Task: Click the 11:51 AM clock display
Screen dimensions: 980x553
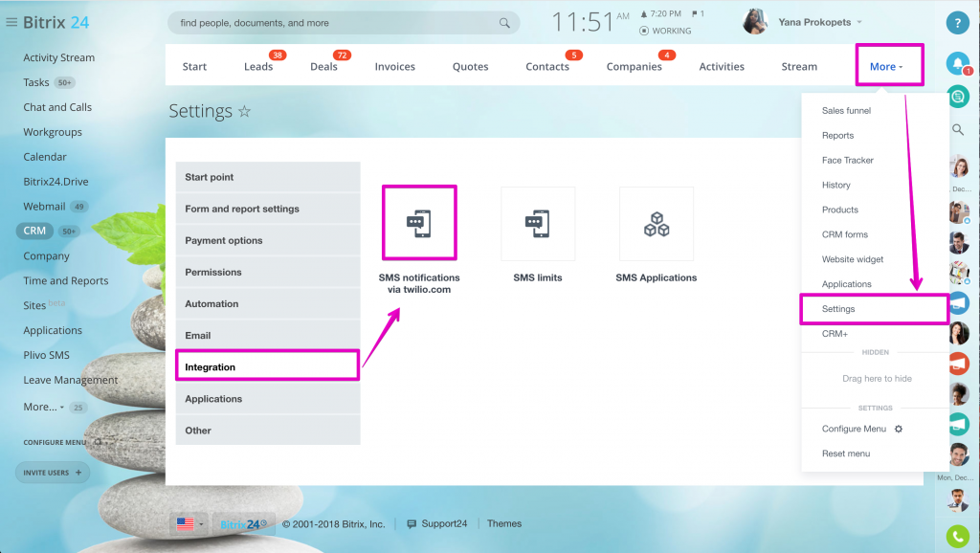Action: [590, 22]
